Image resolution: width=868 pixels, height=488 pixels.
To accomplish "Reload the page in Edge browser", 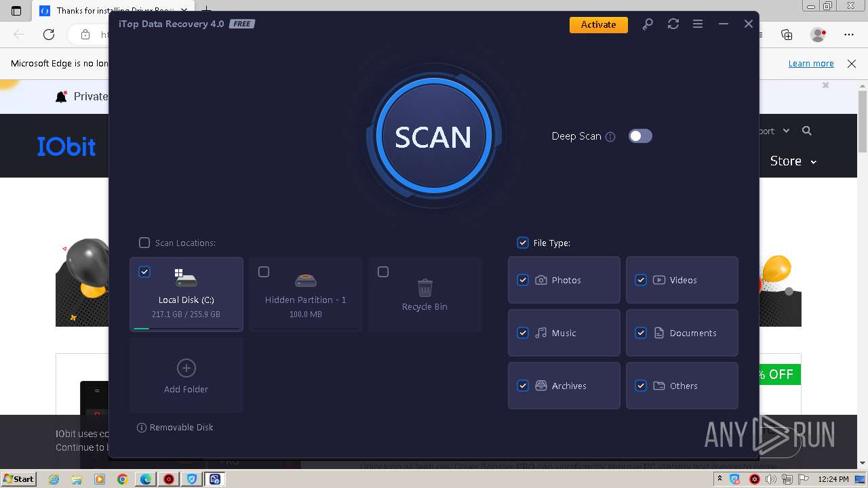I will coord(49,35).
